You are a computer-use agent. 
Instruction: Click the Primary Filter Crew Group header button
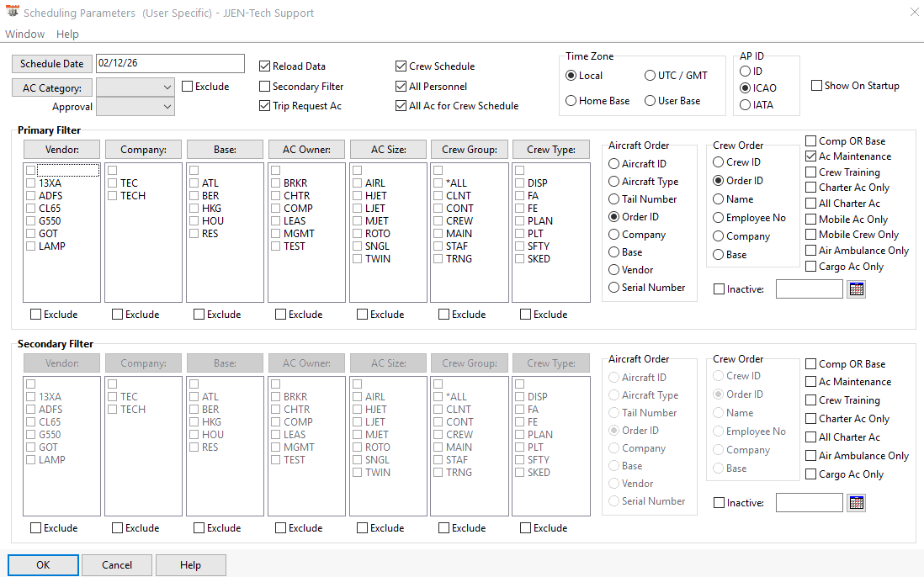[x=470, y=150]
